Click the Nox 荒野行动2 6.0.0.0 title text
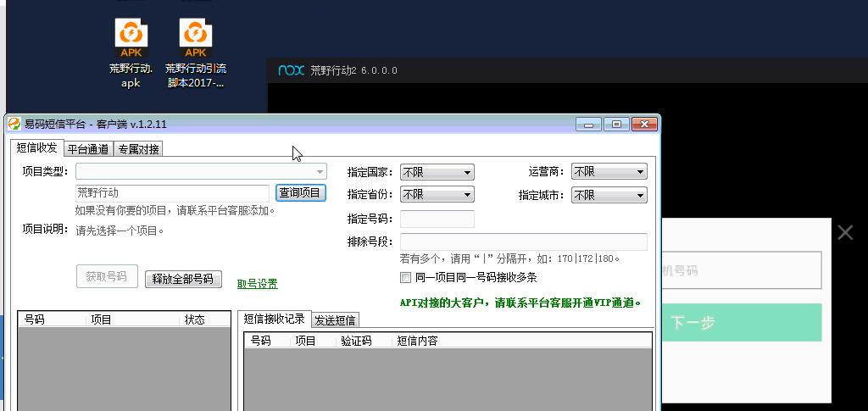 coord(353,70)
